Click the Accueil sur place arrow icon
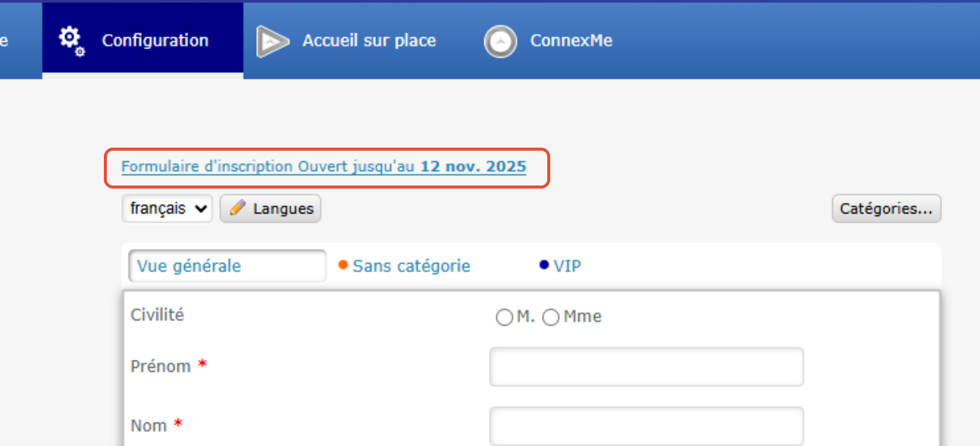 point(273,42)
